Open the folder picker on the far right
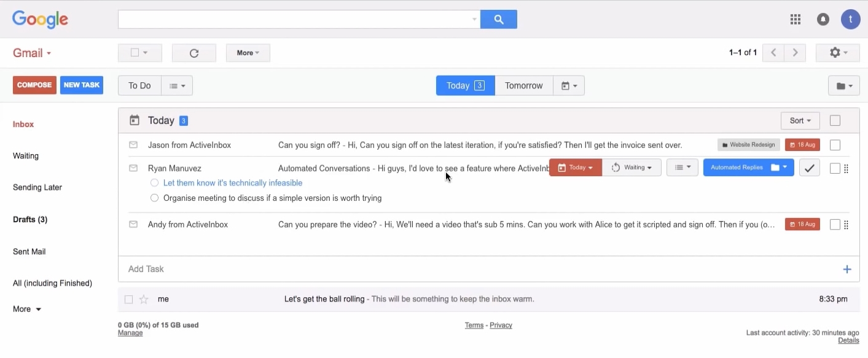868x358 pixels. [843, 85]
